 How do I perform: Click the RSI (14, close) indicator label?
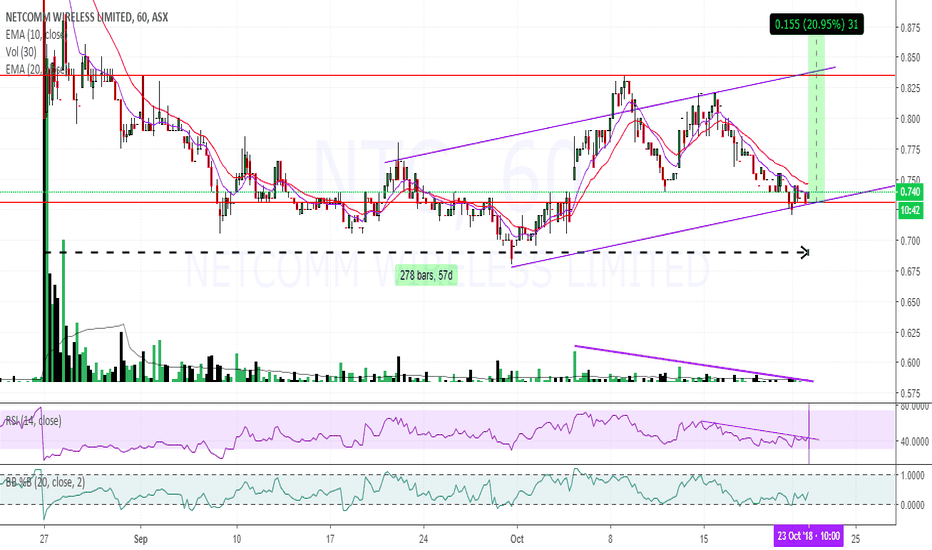click(x=33, y=420)
